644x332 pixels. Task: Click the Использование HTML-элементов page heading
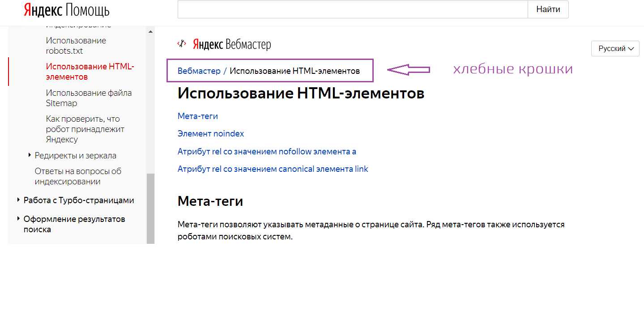[301, 93]
